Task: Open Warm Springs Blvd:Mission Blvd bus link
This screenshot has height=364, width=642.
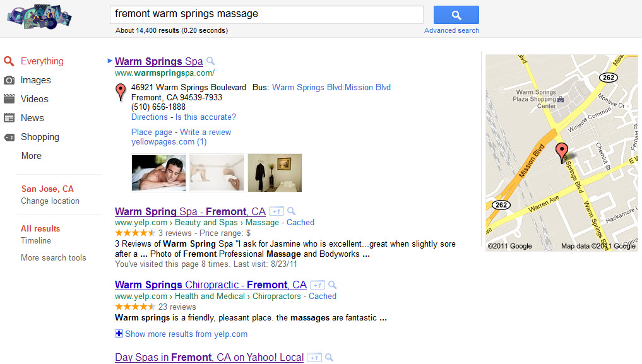Action: [x=331, y=88]
